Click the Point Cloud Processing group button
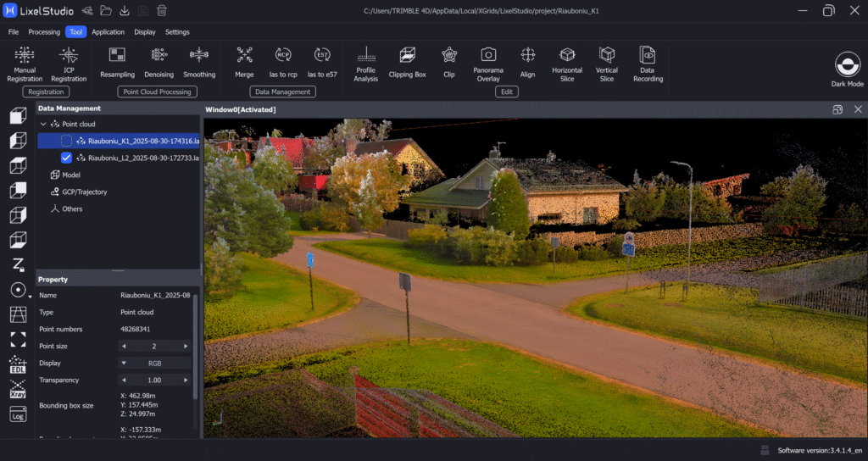868x461 pixels. 157,92
